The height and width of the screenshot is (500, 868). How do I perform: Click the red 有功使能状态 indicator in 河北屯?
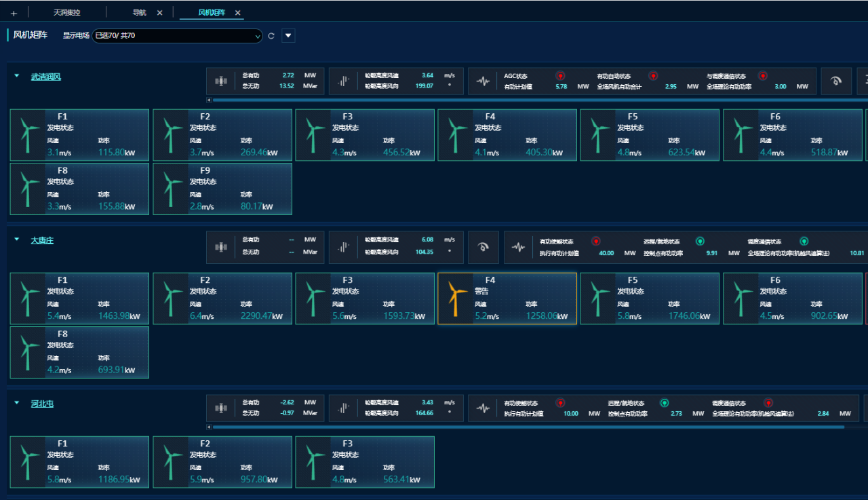pyautogui.click(x=561, y=403)
